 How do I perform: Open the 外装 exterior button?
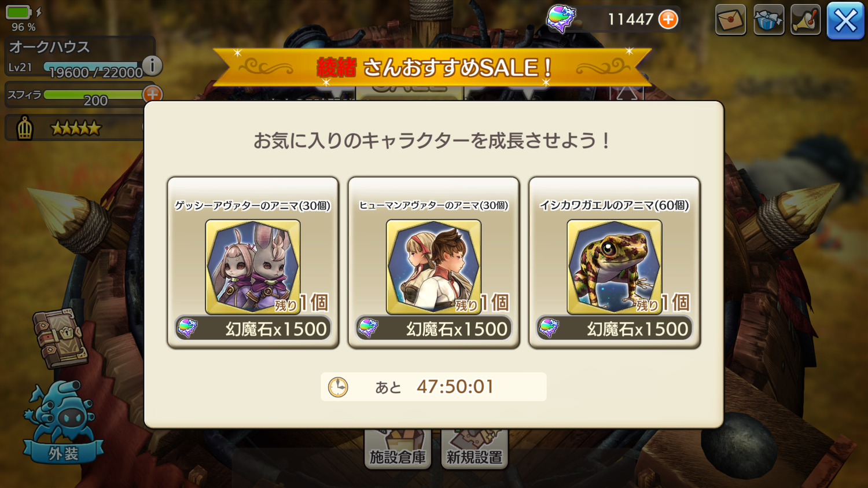click(63, 423)
